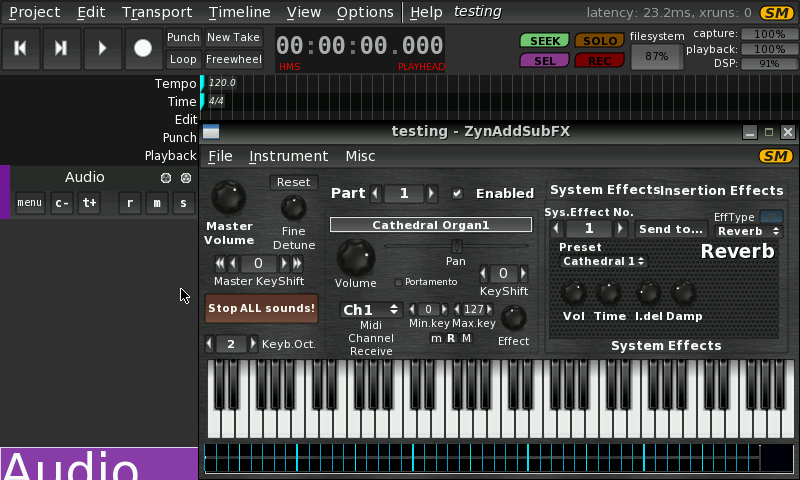Screen dimensions: 800x480
Task: Click the SM logo in the main menu bar
Action: coord(777,13)
